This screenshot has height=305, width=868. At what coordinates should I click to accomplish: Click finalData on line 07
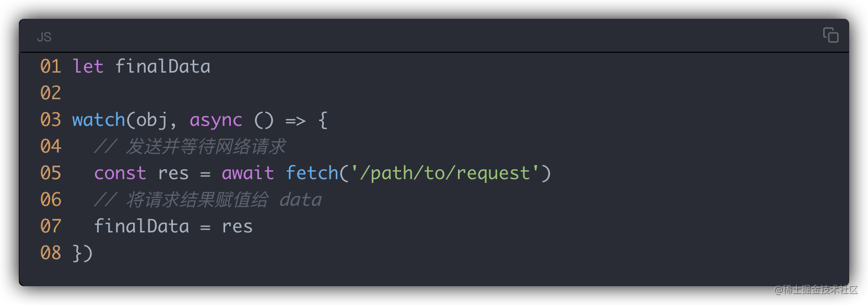pyautogui.click(x=142, y=226)
